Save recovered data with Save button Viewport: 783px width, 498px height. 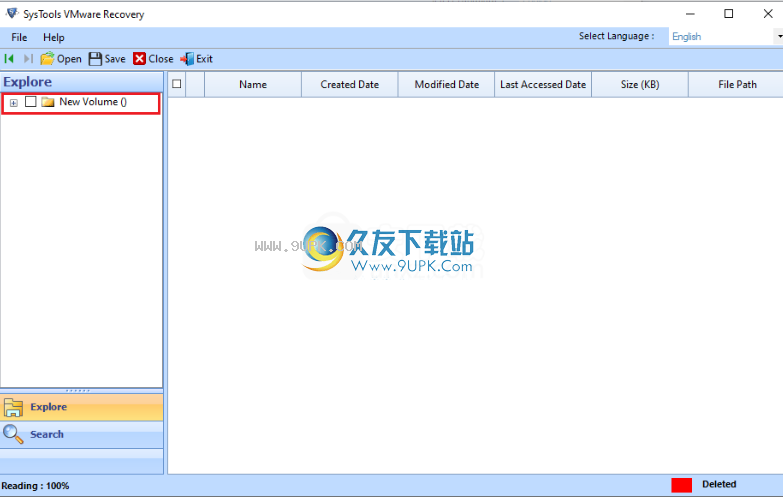tap(107, 59)
